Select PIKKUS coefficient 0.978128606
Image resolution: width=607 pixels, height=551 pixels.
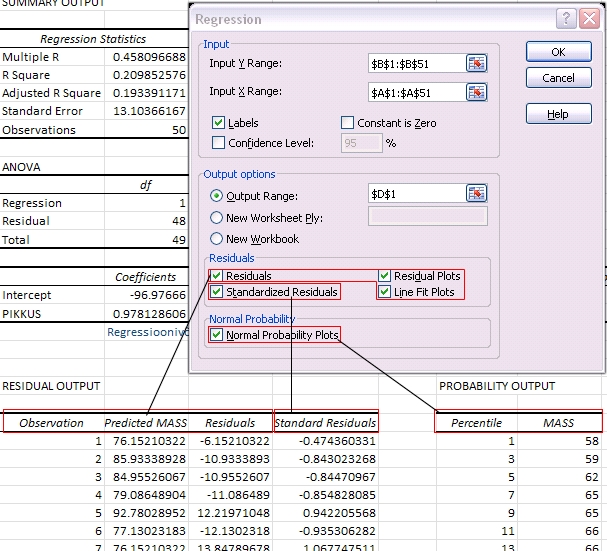147,314
